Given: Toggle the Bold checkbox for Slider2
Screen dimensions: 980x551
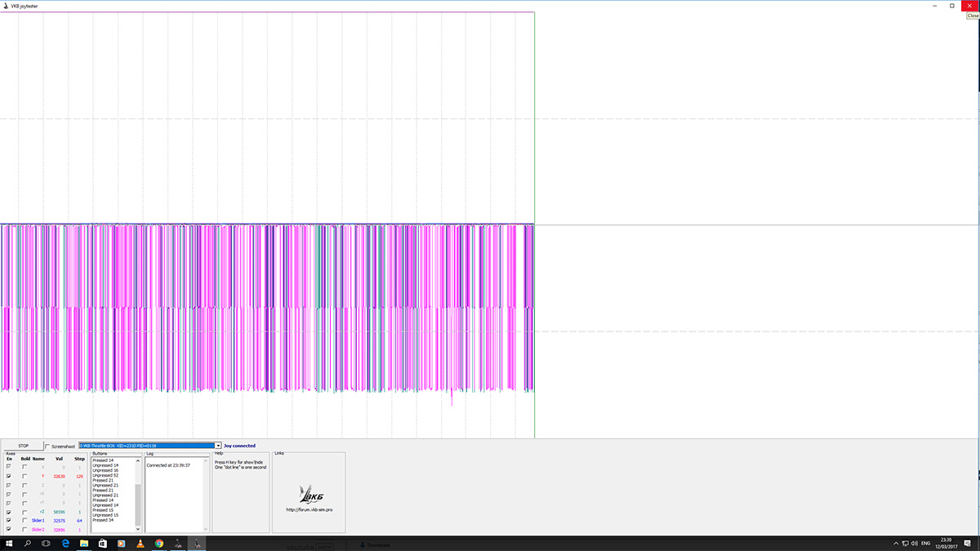Looking at the screenshot, I should click(x=24, y=529).
